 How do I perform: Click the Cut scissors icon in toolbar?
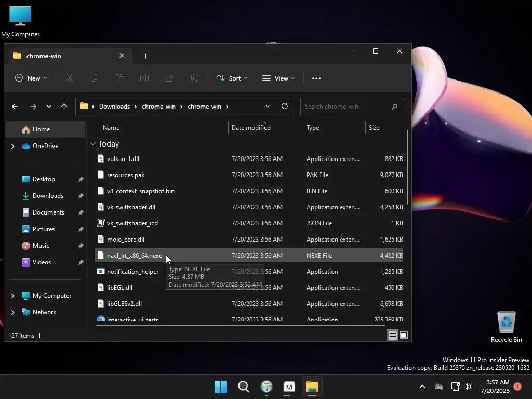pos(69,78)
